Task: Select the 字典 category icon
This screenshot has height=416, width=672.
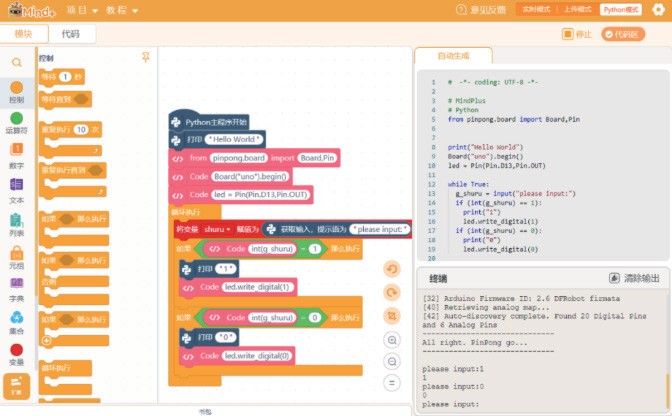Action: [16, 284]
